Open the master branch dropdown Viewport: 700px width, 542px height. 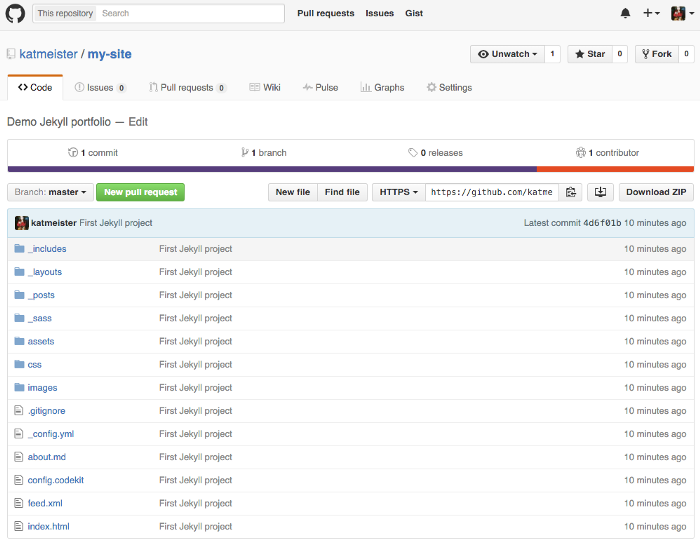(50, 192)
